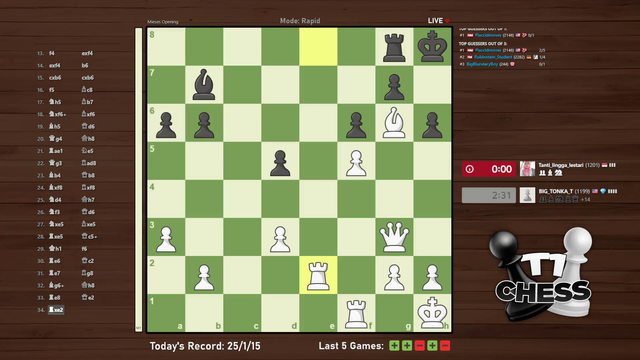640x360 pixels.
Task: Jump to white's move 30 Re6
Action: click(x=55, y=261)
